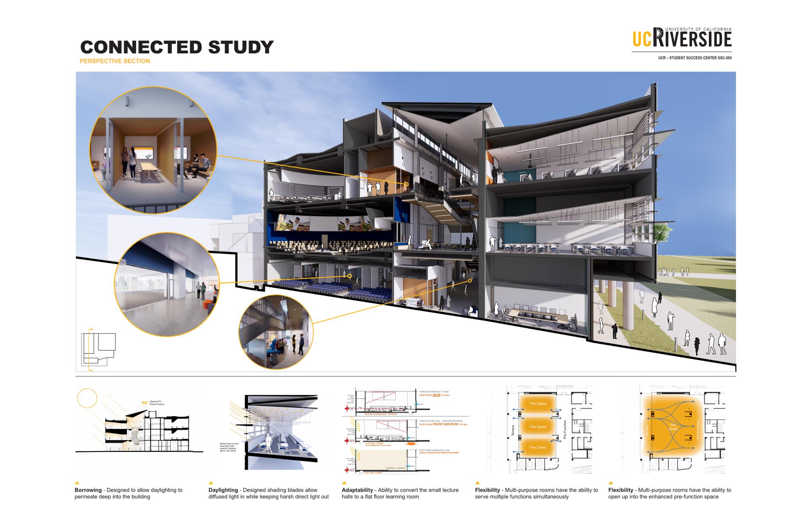Click the key plan diagram at lower left
Image resolution: width=812 pixels, height=525 pixels.
pyautogui.click(x=98, y=350)
